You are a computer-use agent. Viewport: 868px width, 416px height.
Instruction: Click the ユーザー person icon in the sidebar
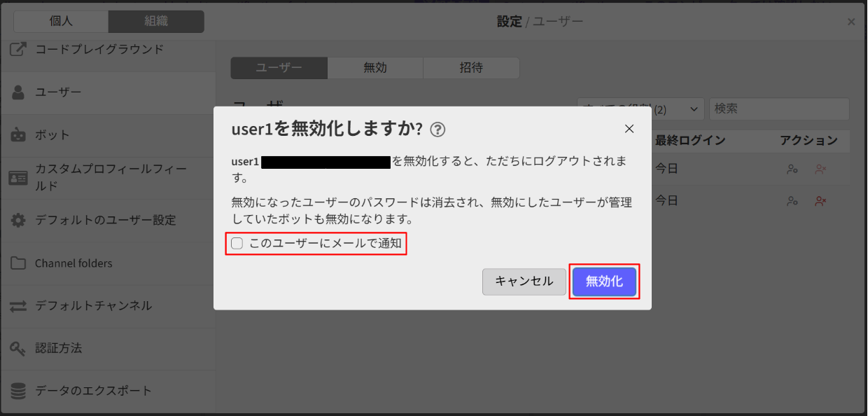click(17, 92)
